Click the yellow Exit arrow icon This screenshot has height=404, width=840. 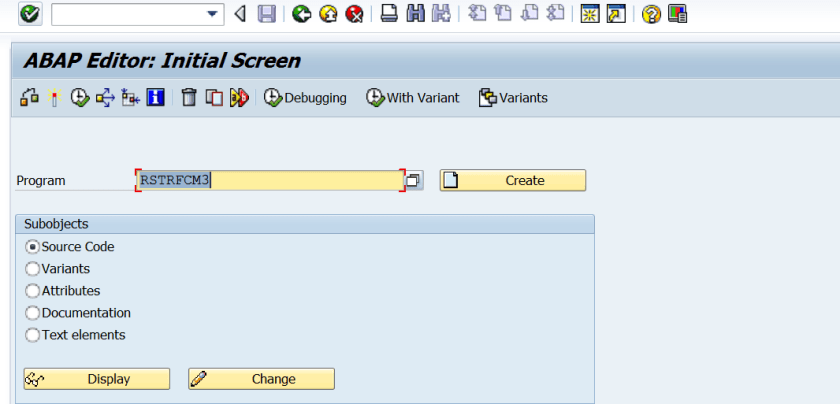click(x=328, y=14)
